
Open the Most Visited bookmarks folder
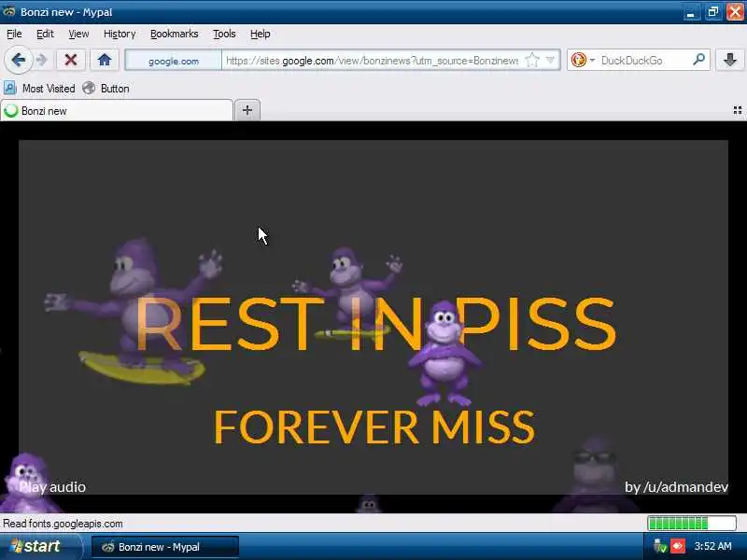39,89
